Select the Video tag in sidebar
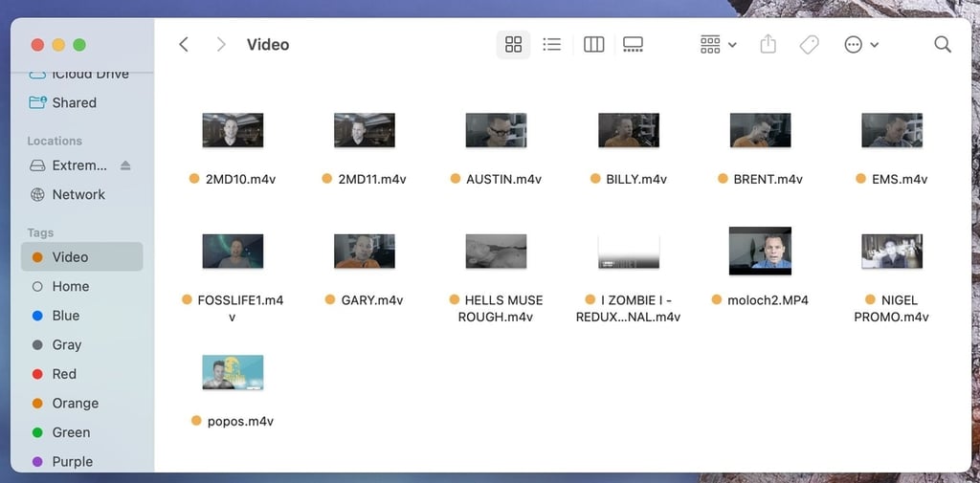The height and width of the screenshot is (483, 980). click(x=82, y=257)
